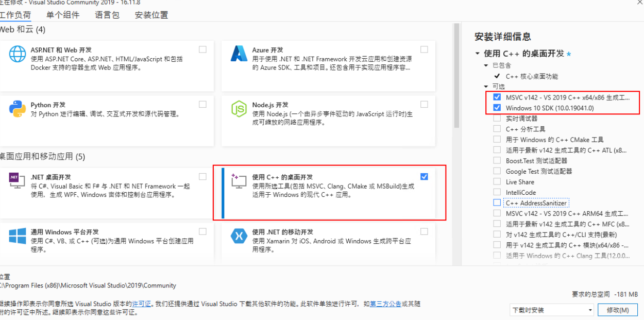This screenshot has height=320, width=644.
Task: Click the Node.js 开发 hexagon icon
Action: point(238,108)
